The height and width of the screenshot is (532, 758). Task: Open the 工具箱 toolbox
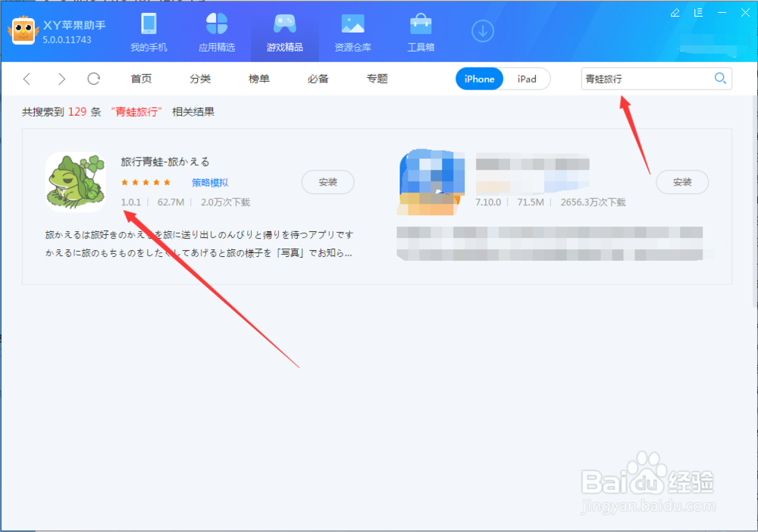point(421,32)
